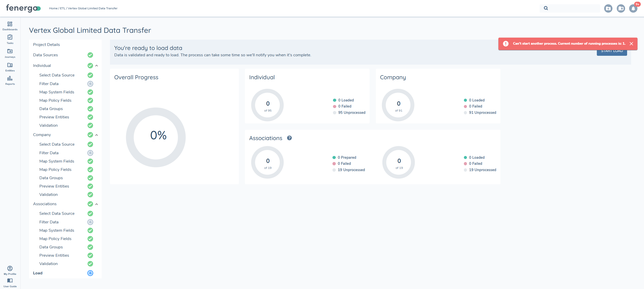Dismiss the red error notification

[x=631, y=44]
